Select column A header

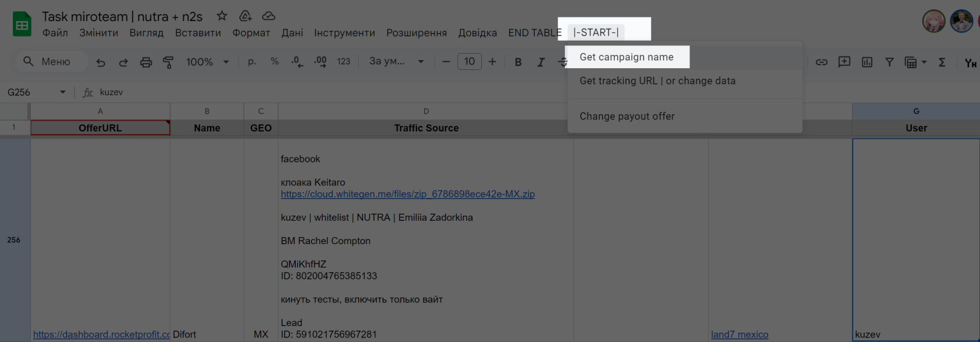click(x=100, y=111)
